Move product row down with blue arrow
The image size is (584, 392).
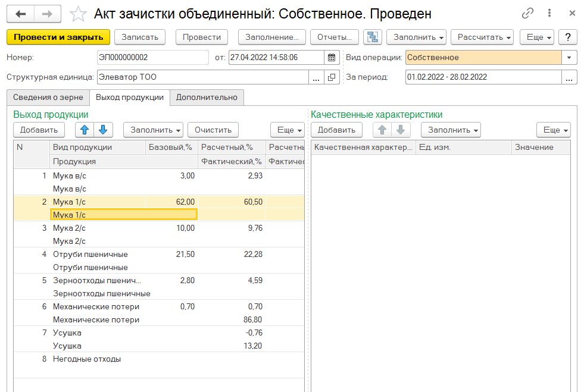point(103,130)
